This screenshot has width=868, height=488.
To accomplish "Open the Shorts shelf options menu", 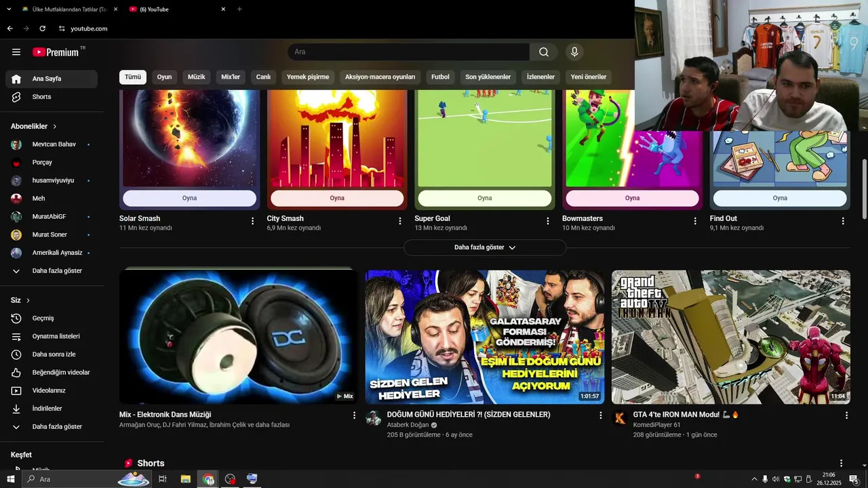I will 842,464.
